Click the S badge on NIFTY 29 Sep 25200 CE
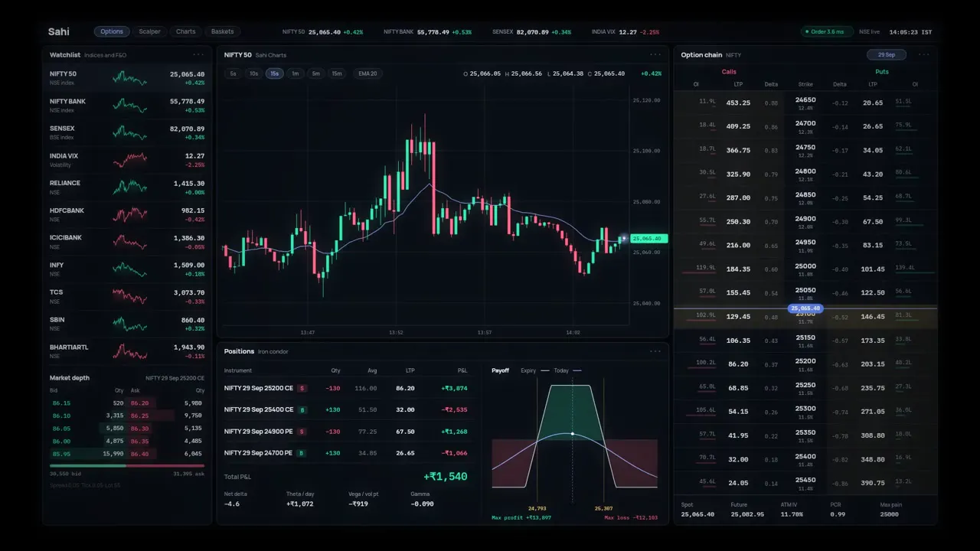980x551 pixels. click(302, 388)
